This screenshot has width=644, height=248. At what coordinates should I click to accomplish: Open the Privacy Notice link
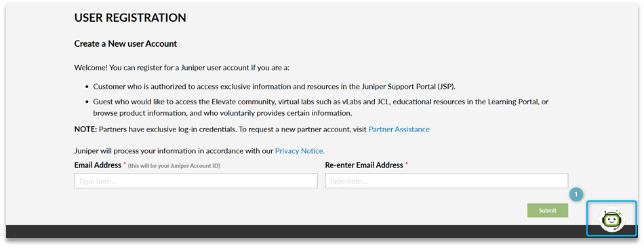click(300, 150)
